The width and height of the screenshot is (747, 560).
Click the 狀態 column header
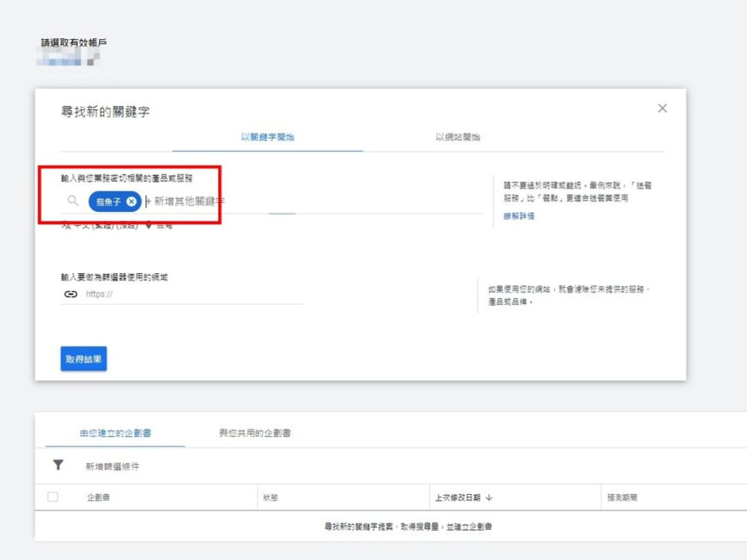point(270,498)
